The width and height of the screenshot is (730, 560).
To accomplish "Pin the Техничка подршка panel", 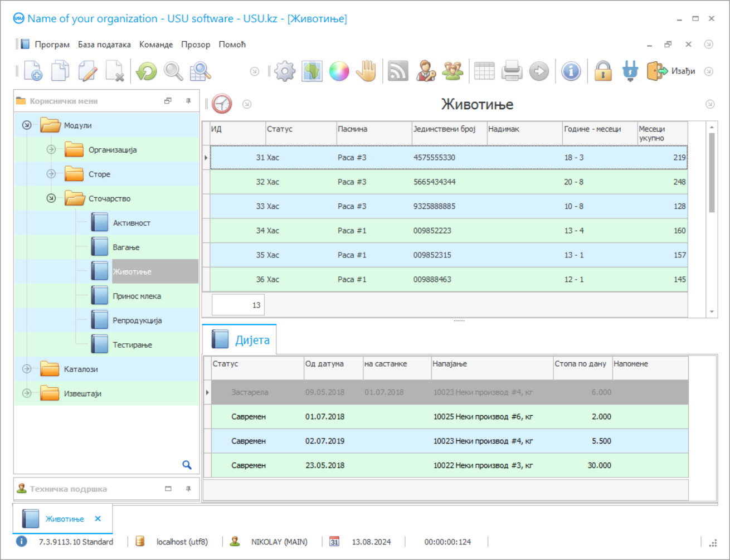I will coord(188,489).
